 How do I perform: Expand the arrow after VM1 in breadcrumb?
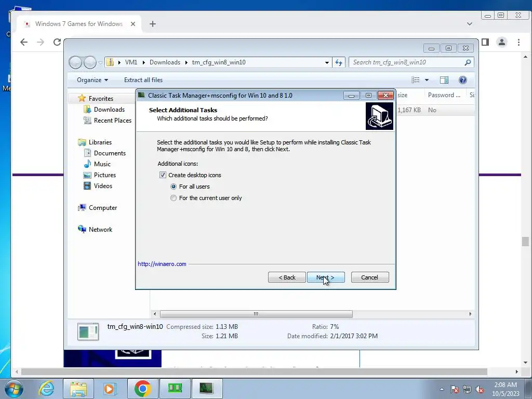144,62
